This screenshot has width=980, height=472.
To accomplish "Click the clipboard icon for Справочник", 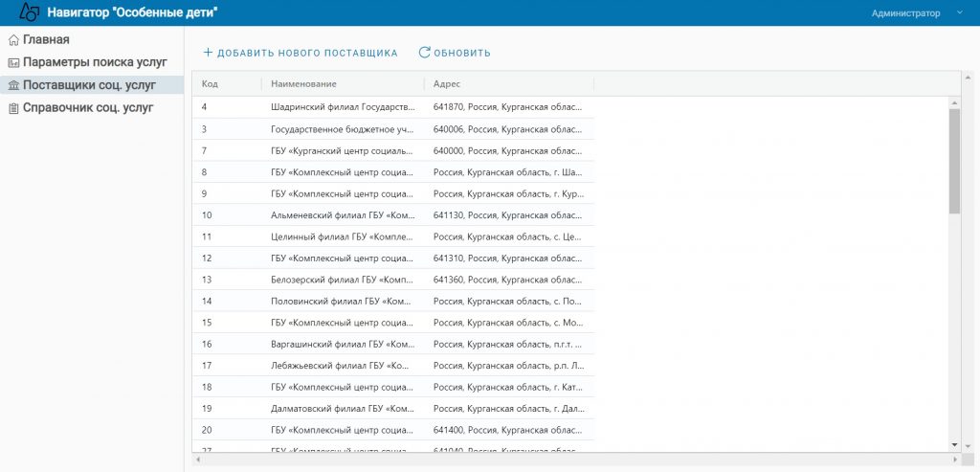I will coord(13,109).
